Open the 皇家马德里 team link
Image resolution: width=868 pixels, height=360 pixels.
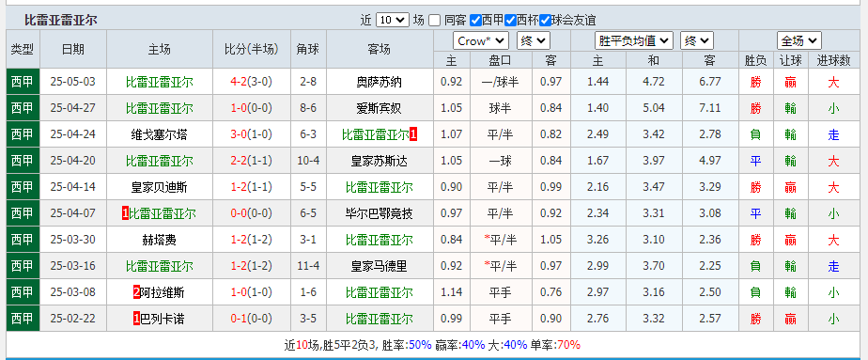[380, 266]
